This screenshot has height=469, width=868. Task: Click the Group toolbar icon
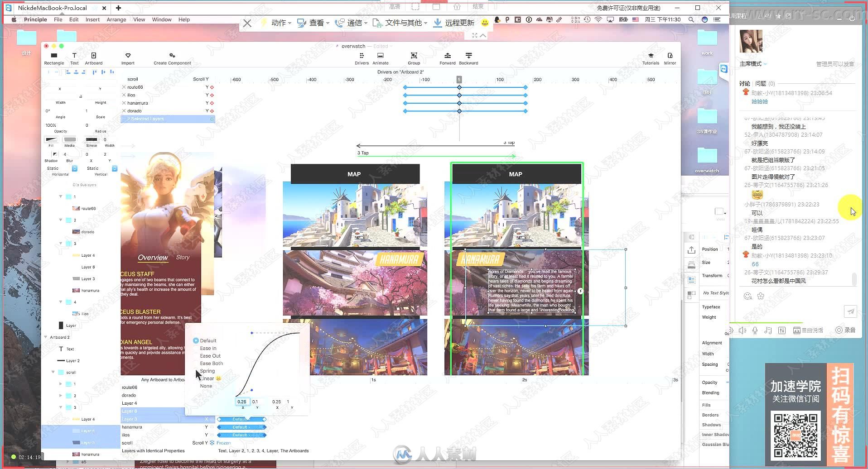click(414, 56)
